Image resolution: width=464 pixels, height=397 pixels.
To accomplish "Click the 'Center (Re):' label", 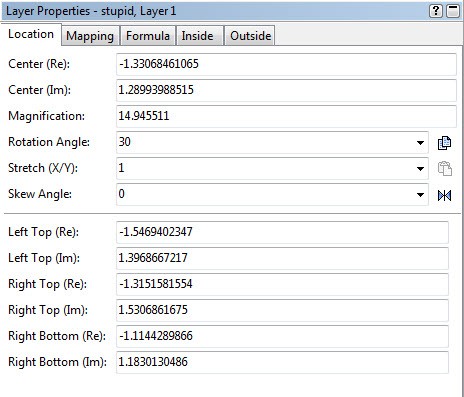I will pyautogui.click(x=39, y=64).
